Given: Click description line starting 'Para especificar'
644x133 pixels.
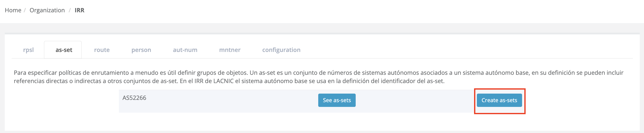Looking at the screenshot, I should 318,73.
